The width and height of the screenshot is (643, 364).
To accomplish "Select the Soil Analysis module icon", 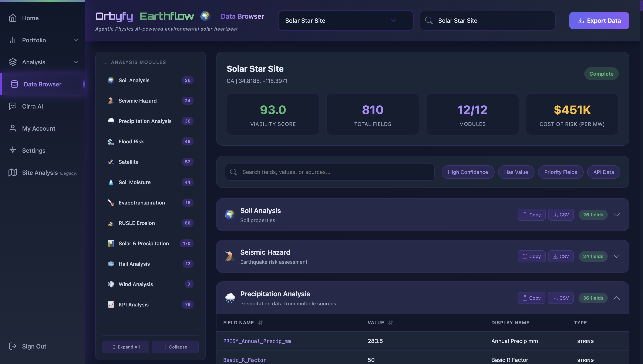I will [111, 80].
